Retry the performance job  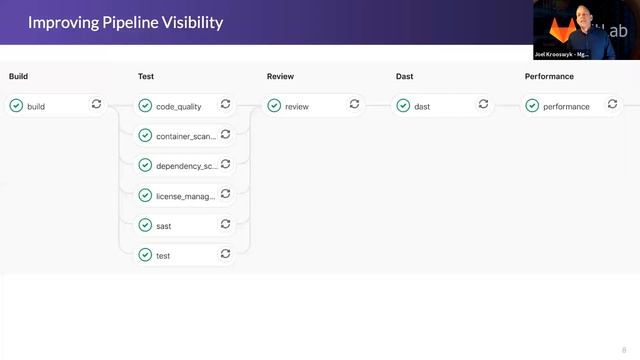(x=612, y=104)
